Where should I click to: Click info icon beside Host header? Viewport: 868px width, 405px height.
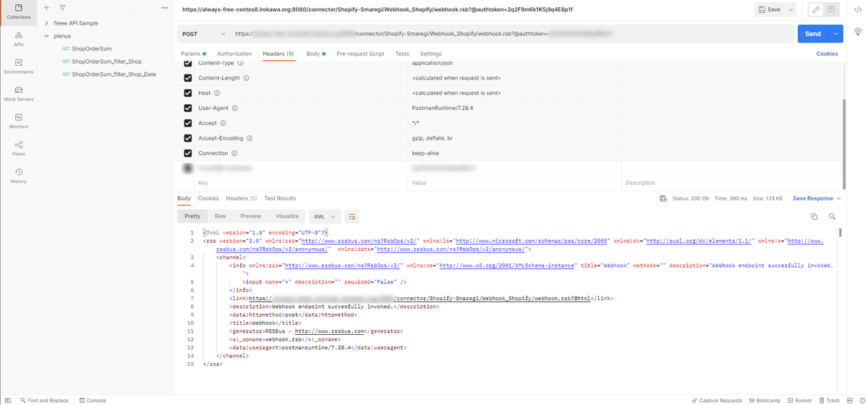[217, 93]
